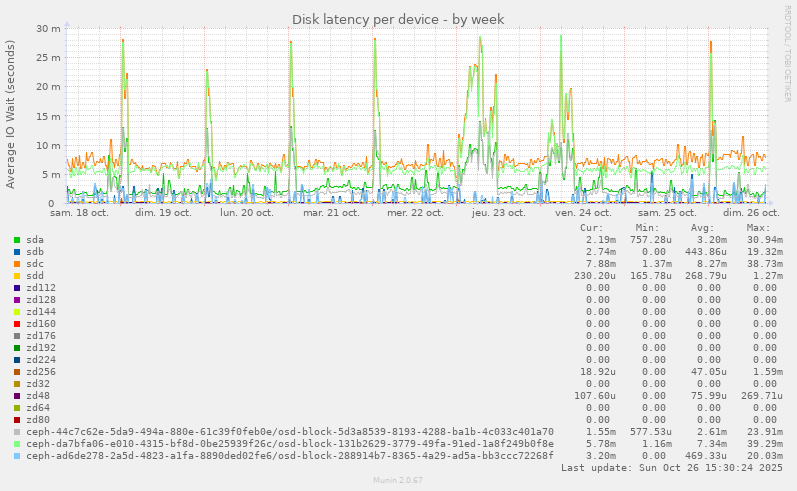Screen dimensions: 797x491
Task: Click the 'sam. 18 oct.' date axis label
Action: click(x=78, y=213)
